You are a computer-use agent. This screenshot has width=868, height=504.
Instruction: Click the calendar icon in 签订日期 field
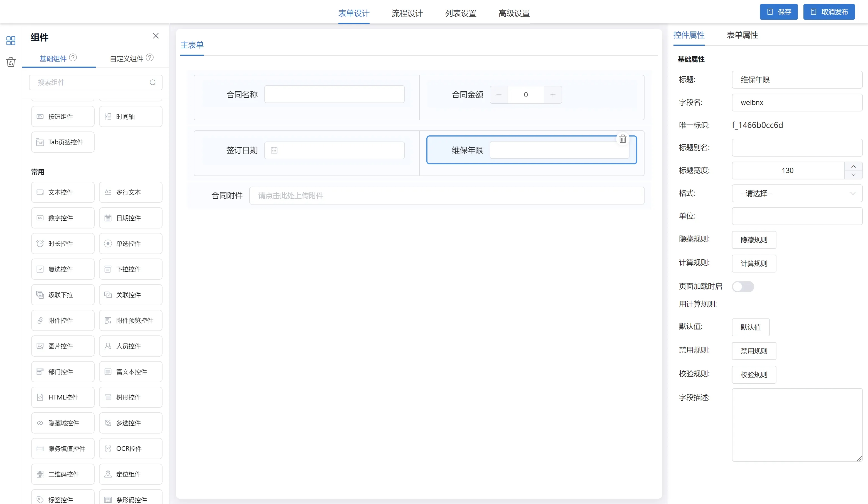(x=274, y=150)
